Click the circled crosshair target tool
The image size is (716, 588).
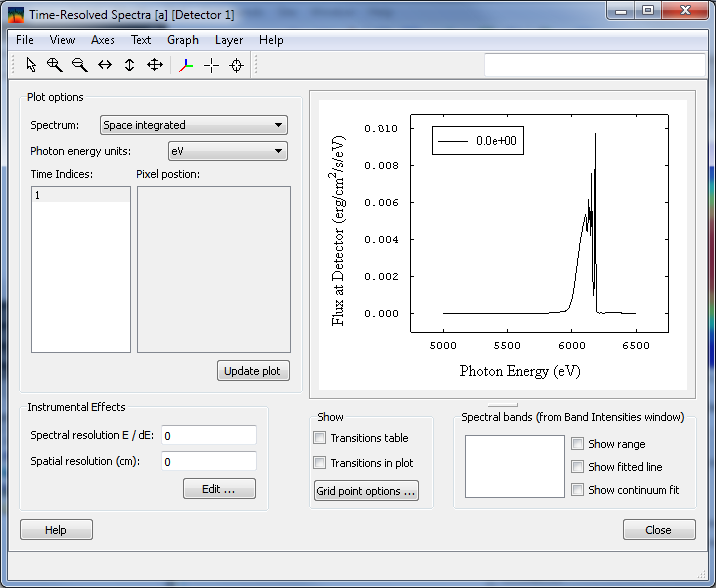(236, 65)
